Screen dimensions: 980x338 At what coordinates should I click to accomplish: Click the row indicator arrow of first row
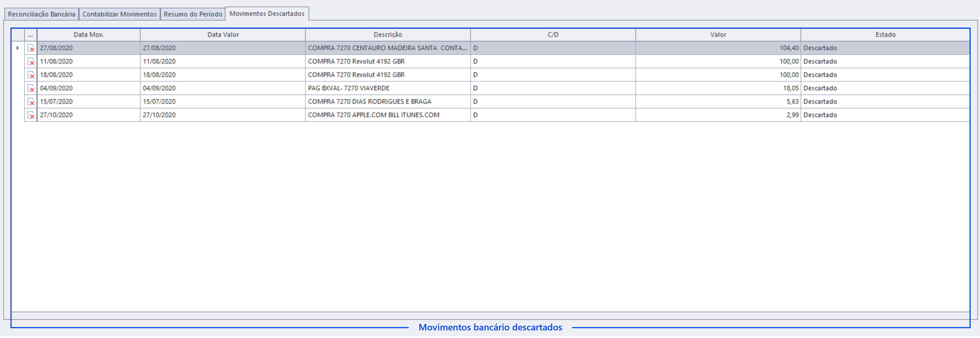18,48
